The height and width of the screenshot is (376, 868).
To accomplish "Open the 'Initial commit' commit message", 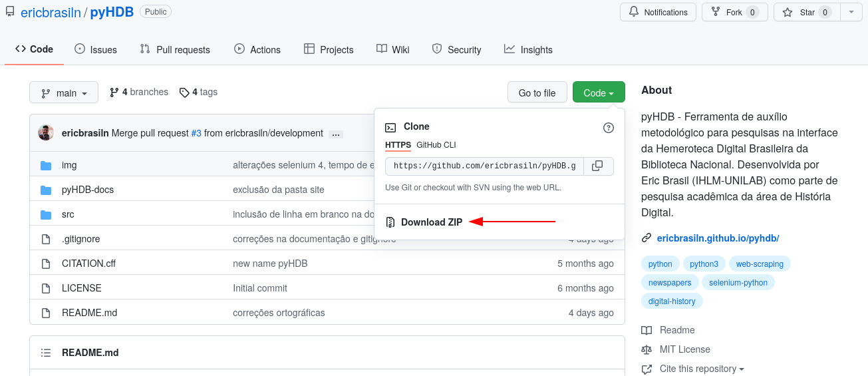I will [260, 288].
